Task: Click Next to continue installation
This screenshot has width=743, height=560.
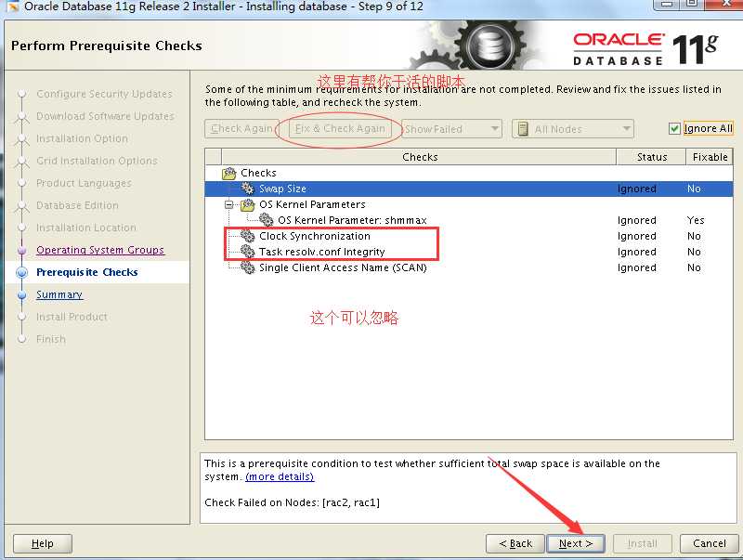Action: click(x=576, y=543)
